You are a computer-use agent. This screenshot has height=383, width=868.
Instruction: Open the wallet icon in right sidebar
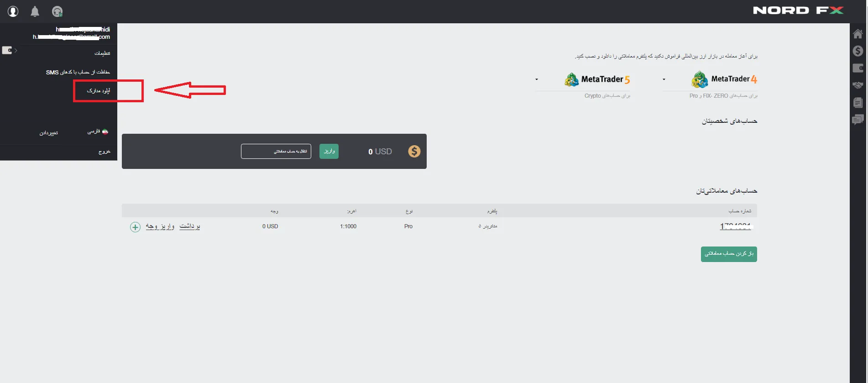(858, 68)
